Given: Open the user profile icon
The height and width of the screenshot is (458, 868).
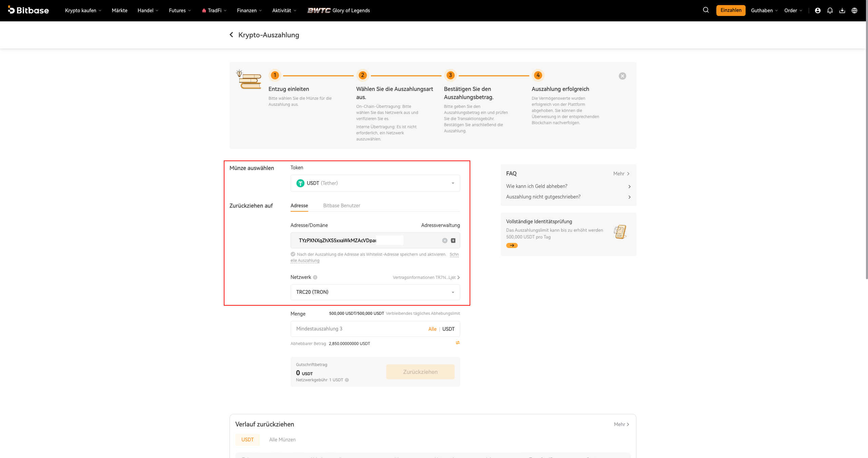Looking at the screenshot, I should [x=817, y=11].
